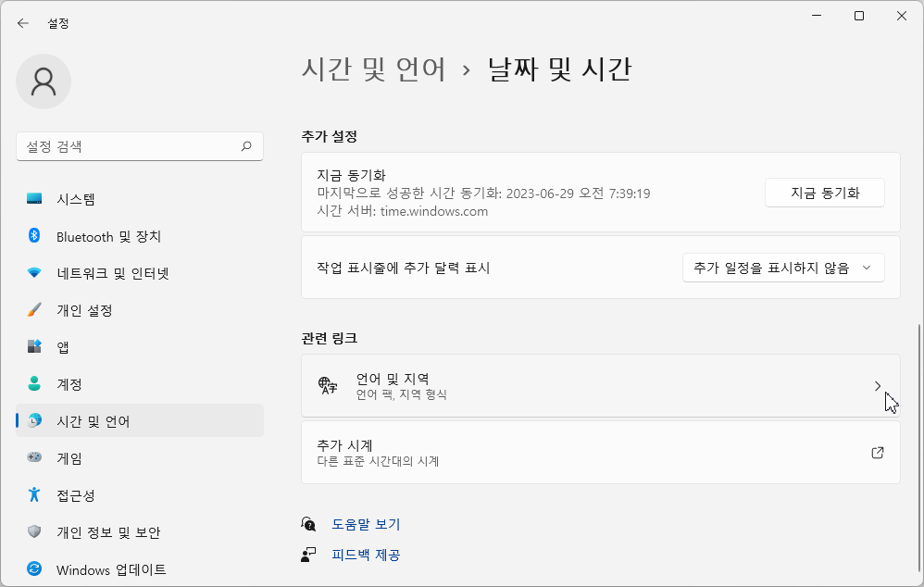This screenshot has height=587, width=924.
Task: Click 마지막으로 성공한 시간 동기화 text
Action: click(483, 194)
